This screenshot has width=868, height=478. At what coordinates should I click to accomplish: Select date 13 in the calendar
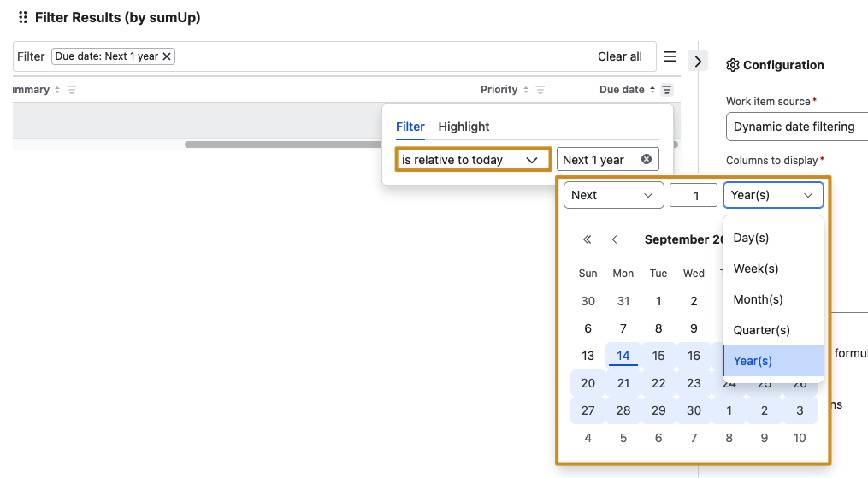click(588, 356)
